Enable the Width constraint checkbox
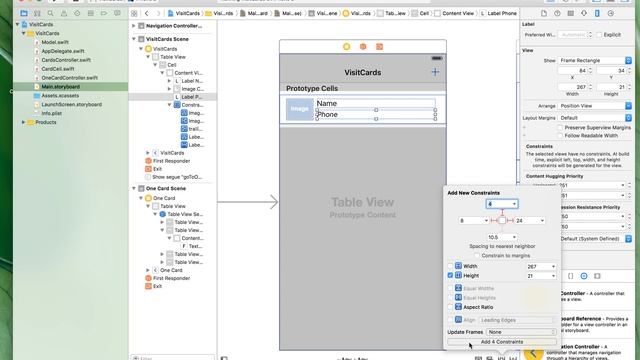640x360 pixels. (450, 266)
